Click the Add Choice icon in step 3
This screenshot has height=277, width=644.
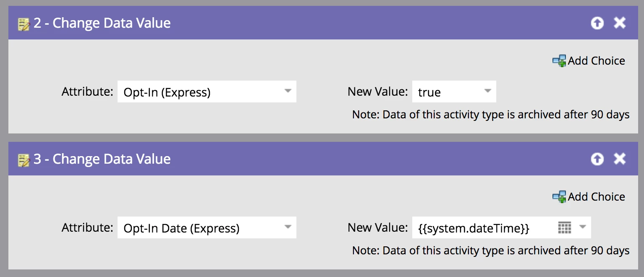559,196
